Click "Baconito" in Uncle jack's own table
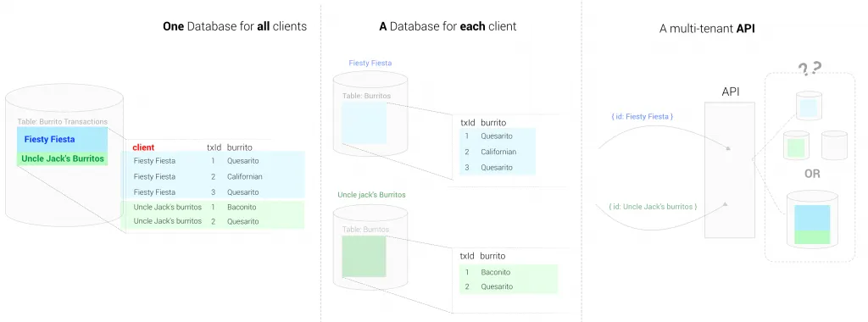 click(495, 272)
